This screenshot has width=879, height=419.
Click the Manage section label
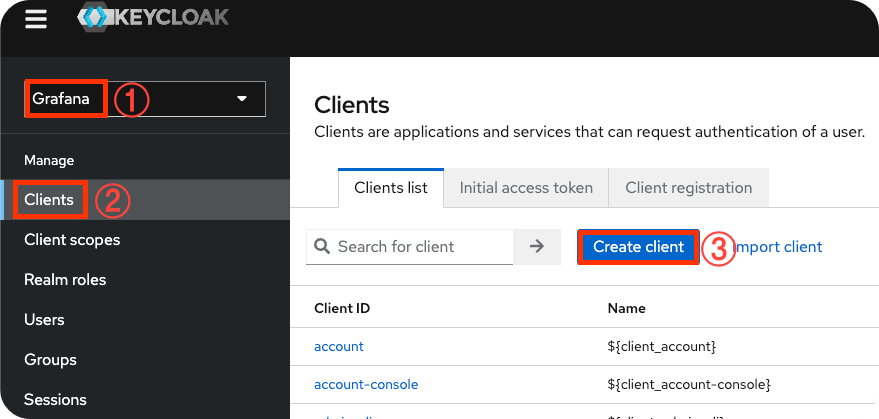[49, 160]
